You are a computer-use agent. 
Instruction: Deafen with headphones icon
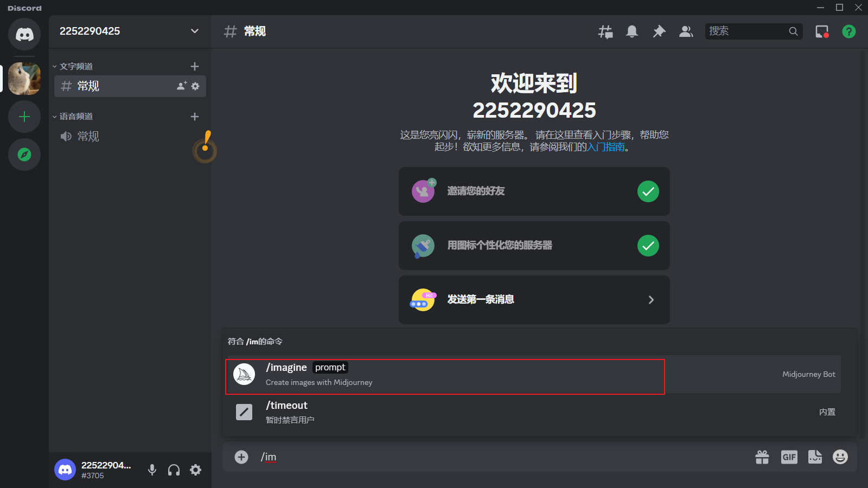(x=174, y=470)
